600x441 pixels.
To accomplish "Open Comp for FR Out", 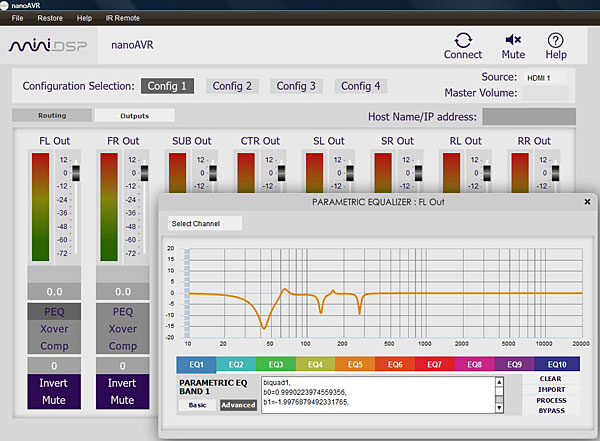I will [123, 346].
